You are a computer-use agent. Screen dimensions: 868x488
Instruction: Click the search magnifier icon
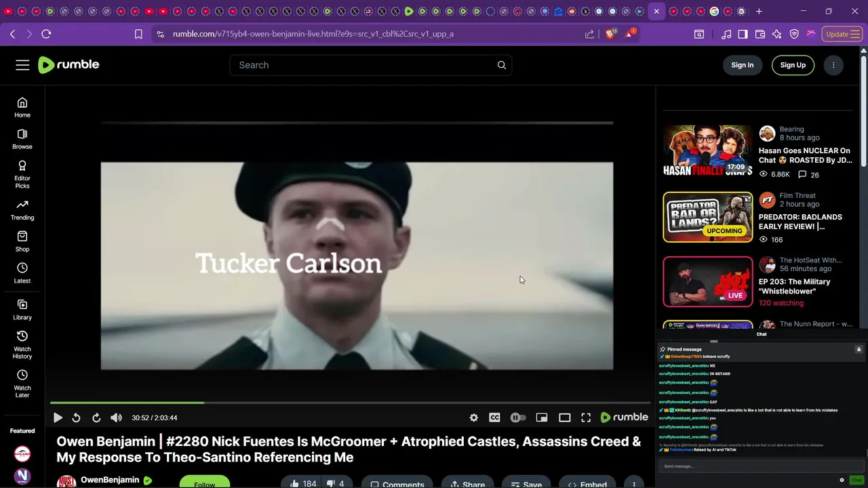[x=502, y=65]
